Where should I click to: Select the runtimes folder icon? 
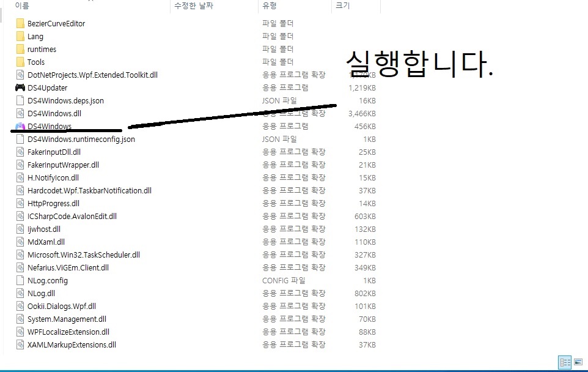tap(20, 49)
